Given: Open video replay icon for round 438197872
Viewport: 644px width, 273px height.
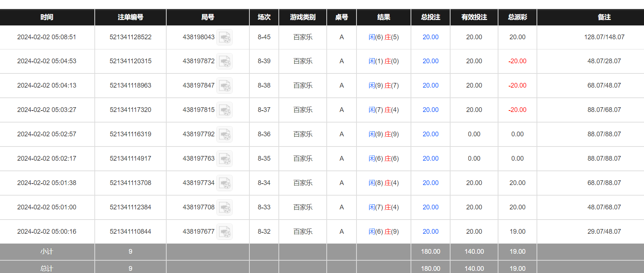Looking at the screenshot, I should click(x=225, y=61).
